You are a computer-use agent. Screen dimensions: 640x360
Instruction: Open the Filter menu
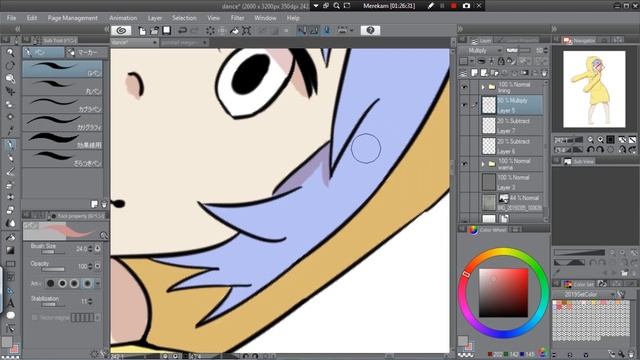tap(237, 18)
